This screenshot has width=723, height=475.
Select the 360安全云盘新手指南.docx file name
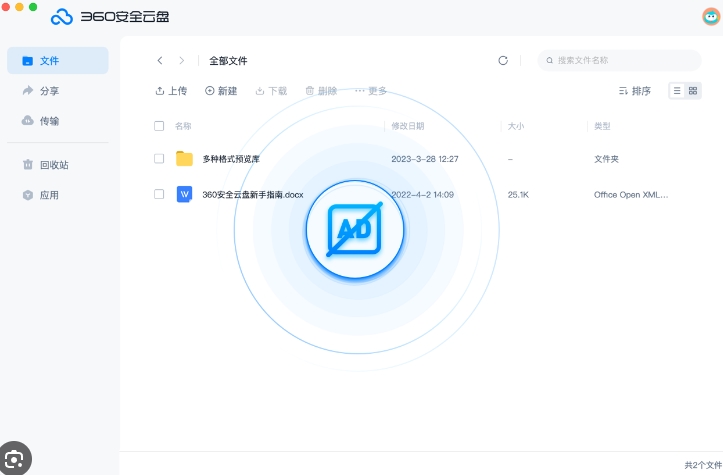click(x=253, y=195)
